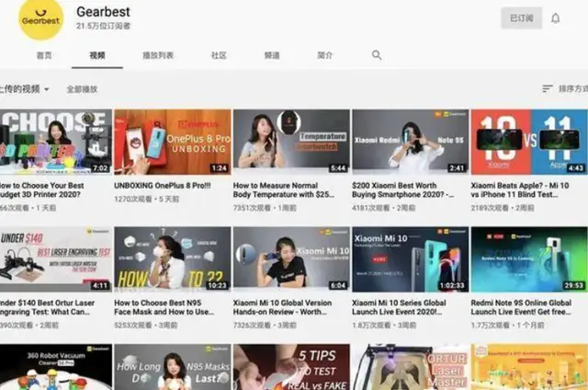Screen dimensions: 588x390
Task: Click the '1.8万次观看 · 3周前' view count
Action: coord(384,325)
